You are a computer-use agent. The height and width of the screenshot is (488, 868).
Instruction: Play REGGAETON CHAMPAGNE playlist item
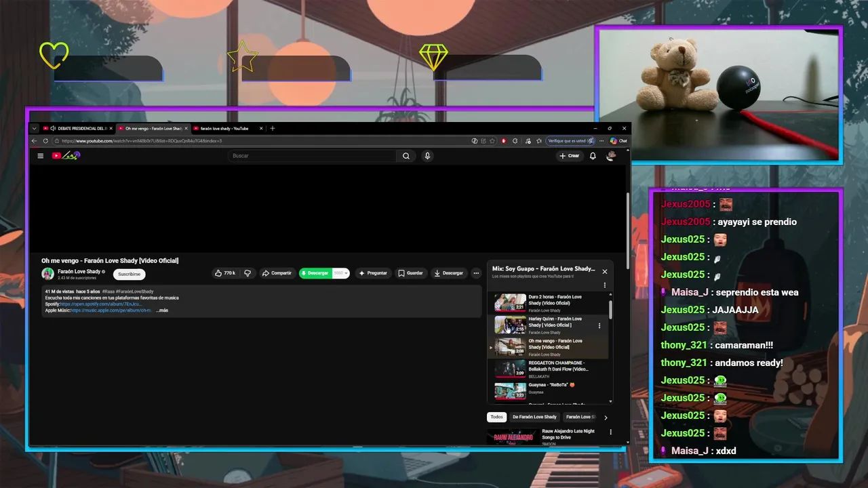pyautogui.click(x=549, y=369)
